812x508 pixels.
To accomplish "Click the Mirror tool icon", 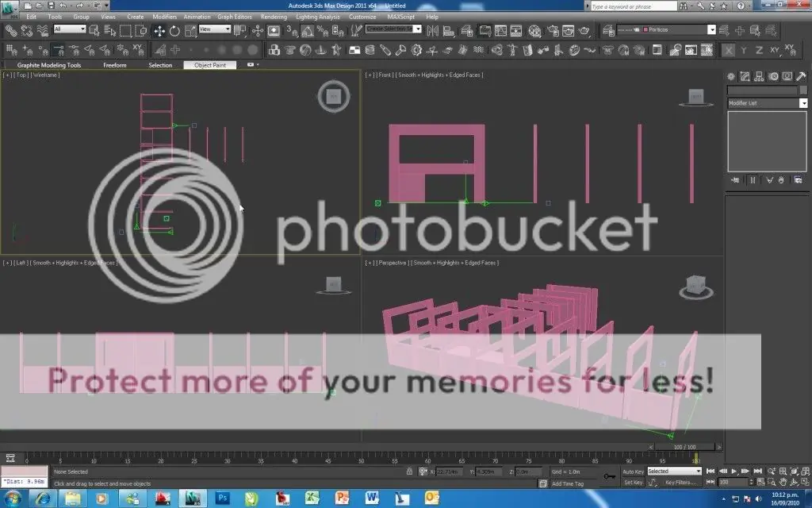I will point(432,31).
